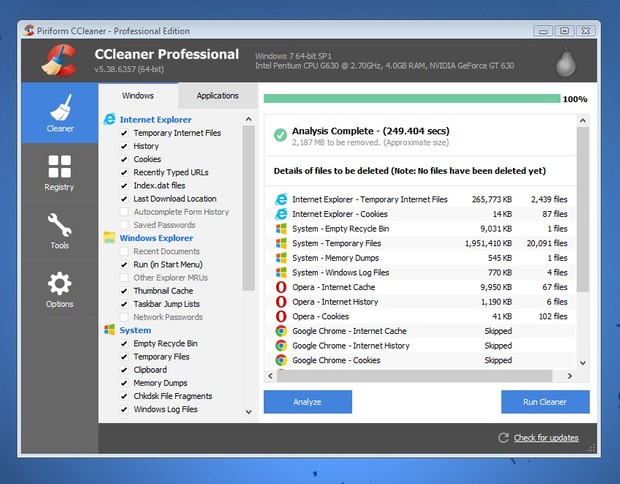Click the System category Windows flag icon
620x484 pixels.
pos(110,330)
